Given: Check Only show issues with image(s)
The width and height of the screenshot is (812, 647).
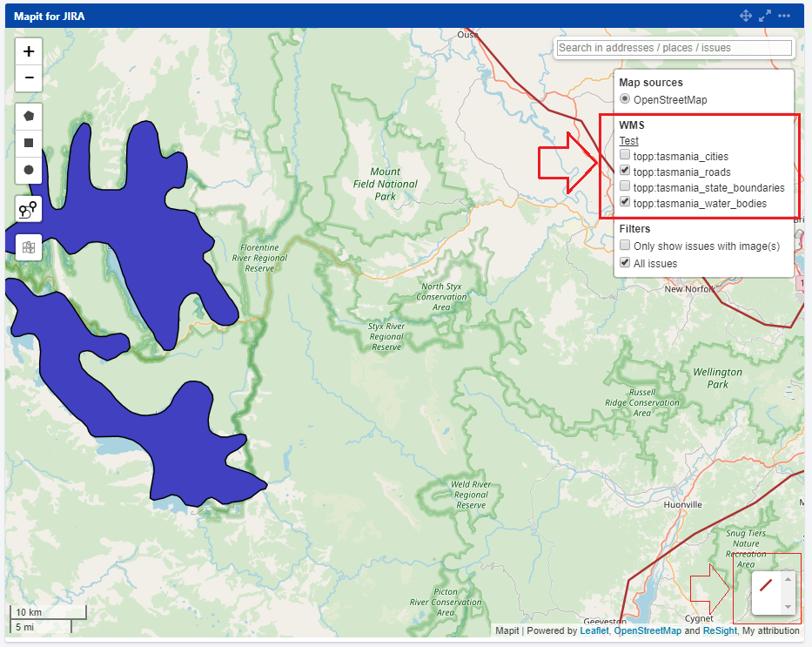Looking at the screenshot, I should (x=625, y=246).
